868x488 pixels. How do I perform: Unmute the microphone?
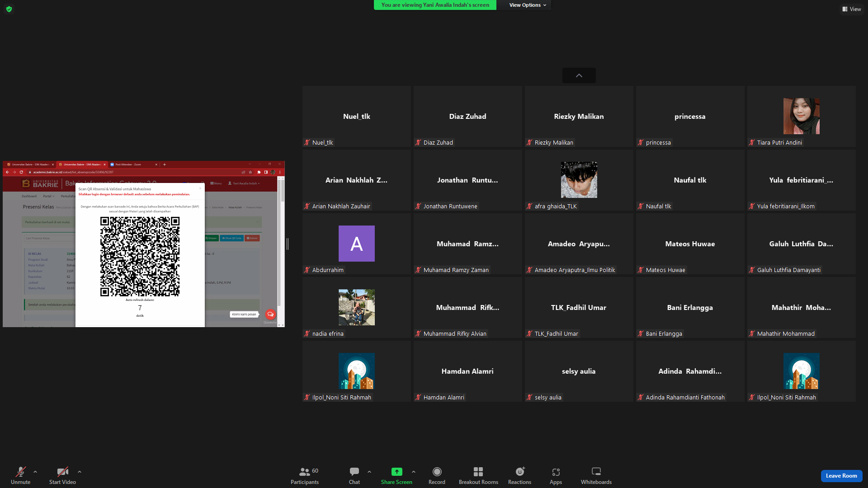coord(20,475)
